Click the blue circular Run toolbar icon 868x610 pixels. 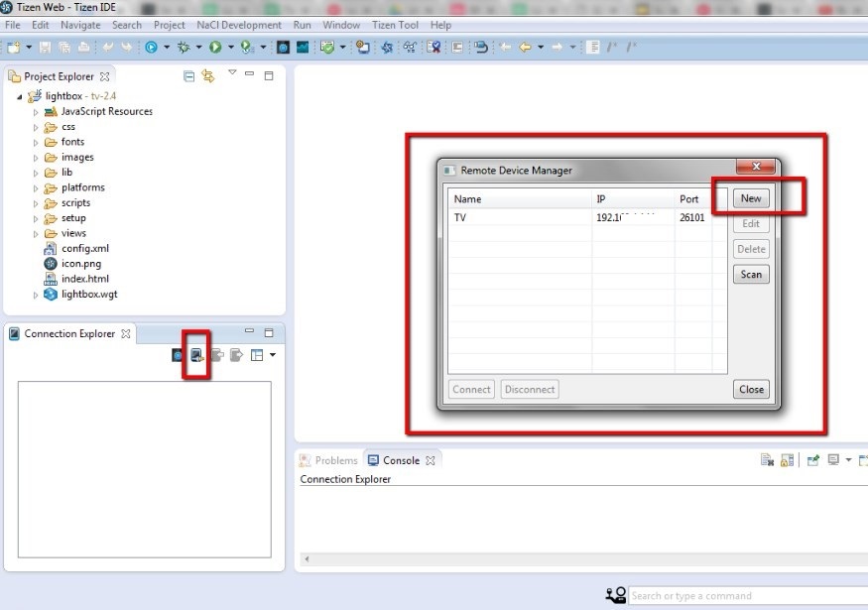151,47
